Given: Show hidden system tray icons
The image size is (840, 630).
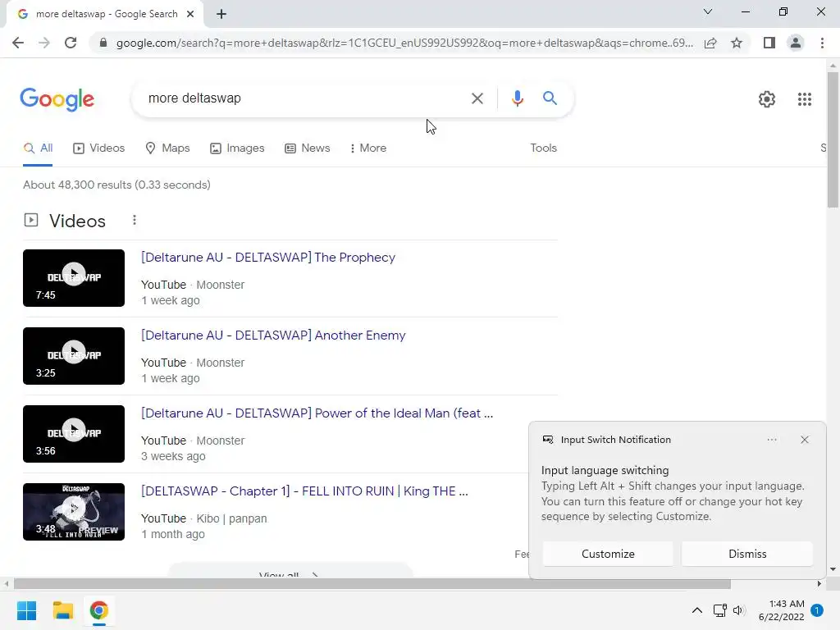Looking at the screenshot, I should (x=697, y=610).
